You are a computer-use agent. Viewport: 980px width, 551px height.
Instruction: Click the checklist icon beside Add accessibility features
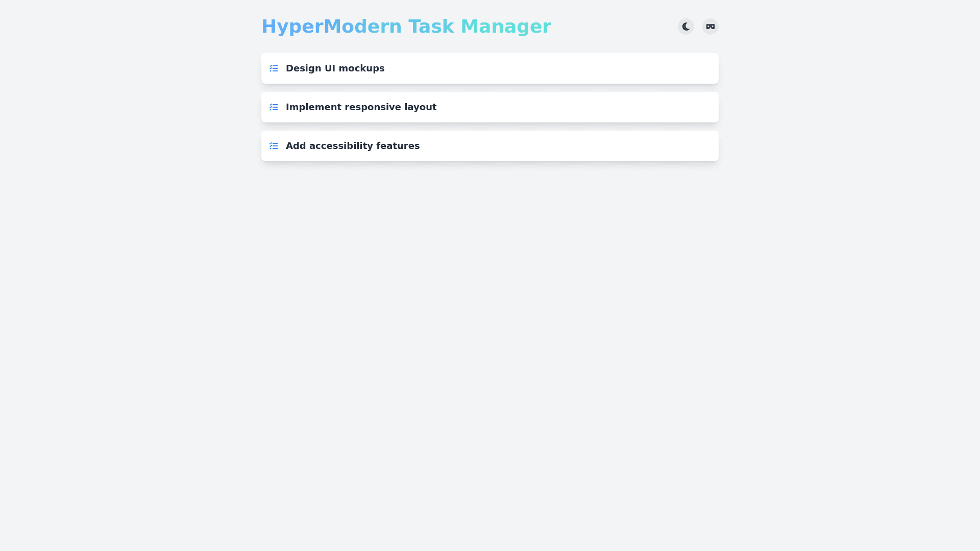pyautogui.click(x=274, y=146)
